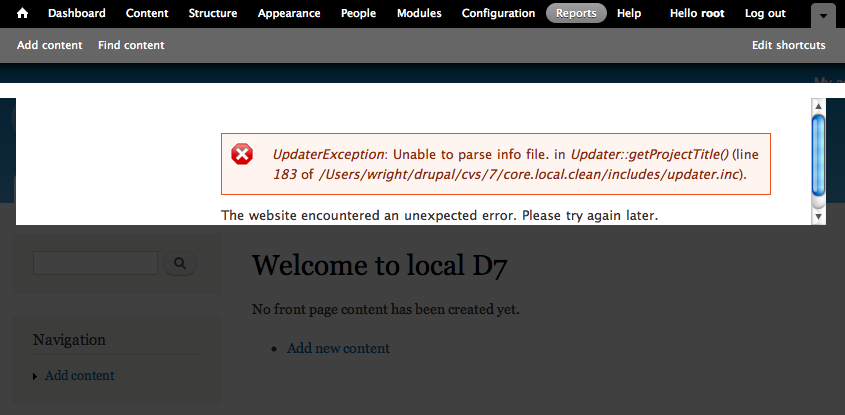Collapse the shortcut drawer with arrow toggle
The width and height of the screenshot is (845, 415).
point(823,16)
